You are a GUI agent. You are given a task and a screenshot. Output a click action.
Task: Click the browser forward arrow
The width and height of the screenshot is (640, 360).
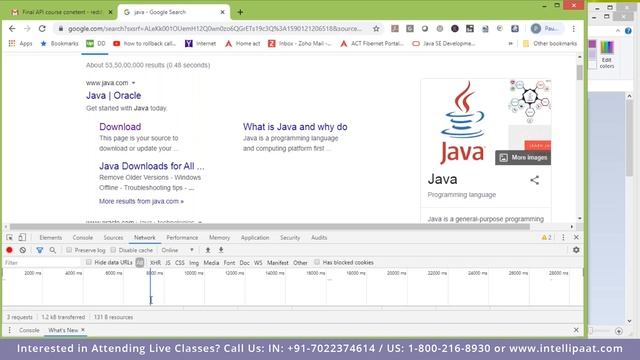[x=27, y=29]
